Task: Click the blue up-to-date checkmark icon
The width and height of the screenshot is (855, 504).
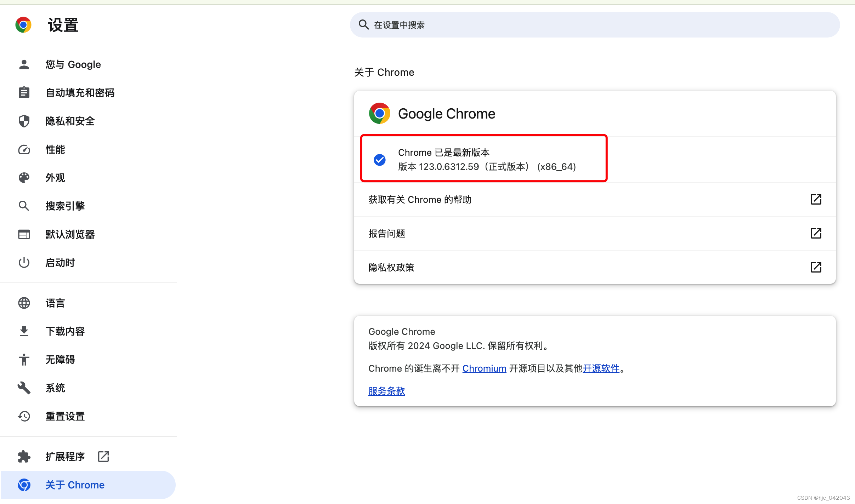Action: pyautogui.click(x=380, y=160)
